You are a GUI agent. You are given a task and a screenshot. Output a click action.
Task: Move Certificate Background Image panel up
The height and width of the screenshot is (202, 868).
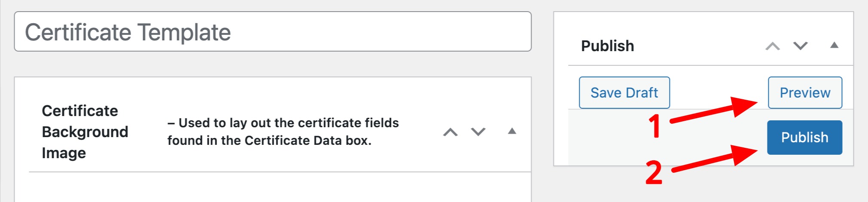pos(450,132)
